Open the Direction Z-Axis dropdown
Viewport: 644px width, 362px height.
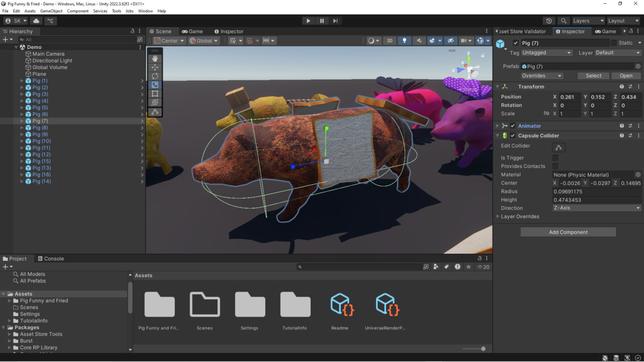point(597,208)
